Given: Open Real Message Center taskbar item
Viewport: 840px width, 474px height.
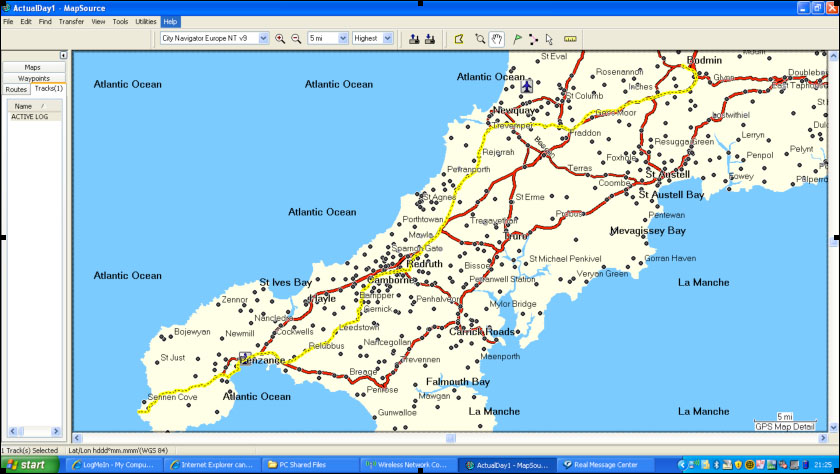Looking at the screenshot, I should tap(604, 465).
